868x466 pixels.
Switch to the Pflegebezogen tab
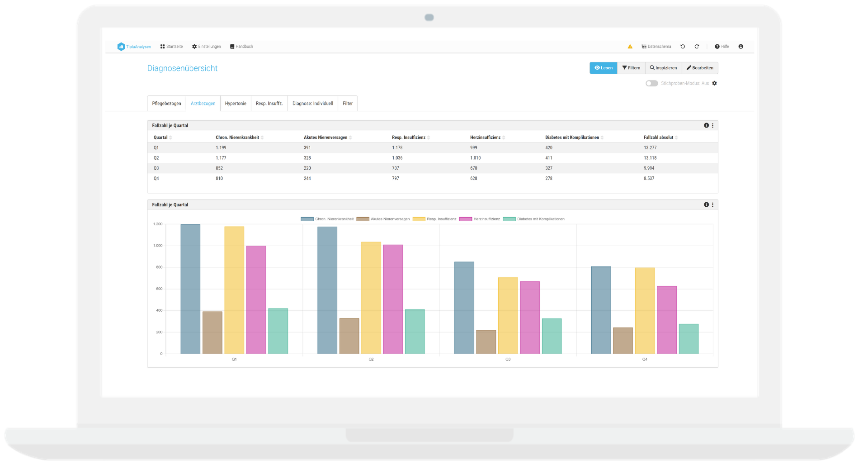coord(166,104)
